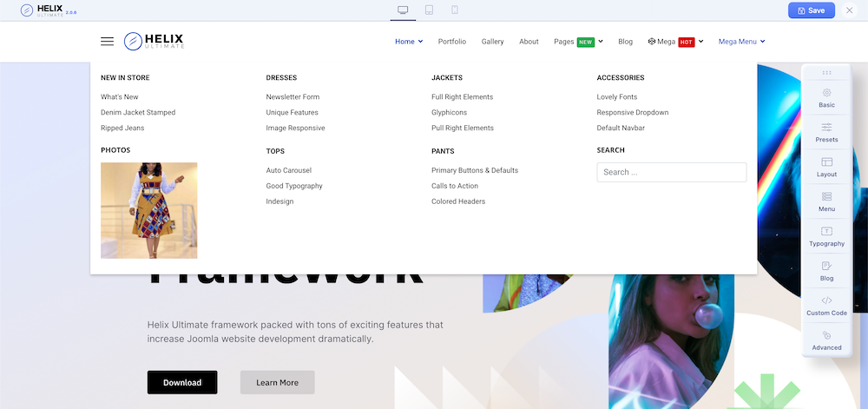868x409 pixels.
Task: Click the JACKETS column heading
Action: (447, 78)
